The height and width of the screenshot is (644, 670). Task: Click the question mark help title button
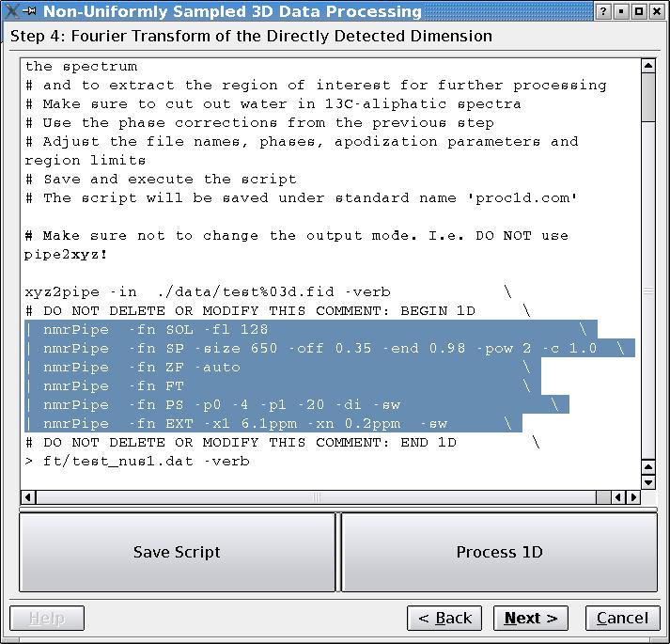coord(602,12)
